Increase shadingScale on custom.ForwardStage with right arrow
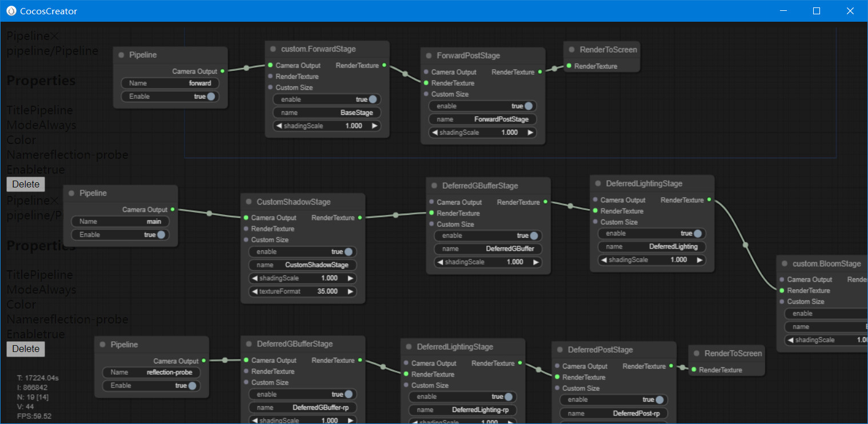Screen dimensions: 868x424 point(375,126)
